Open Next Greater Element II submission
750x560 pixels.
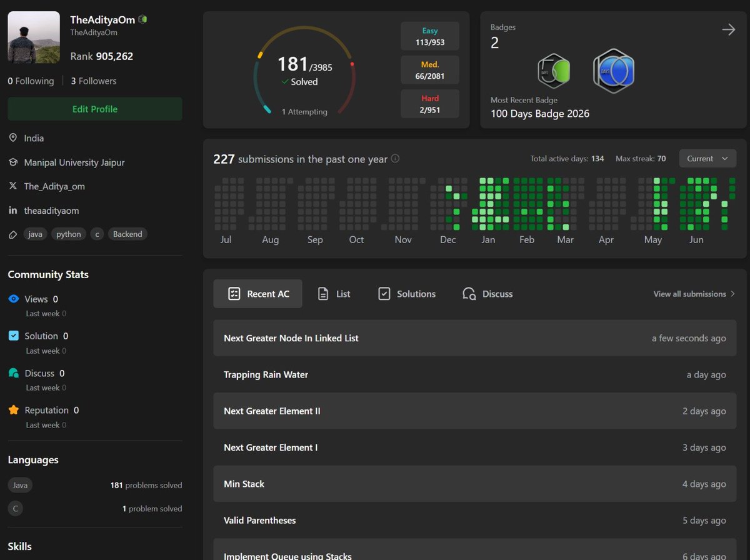pyautogui.click(x=475, y=411)
